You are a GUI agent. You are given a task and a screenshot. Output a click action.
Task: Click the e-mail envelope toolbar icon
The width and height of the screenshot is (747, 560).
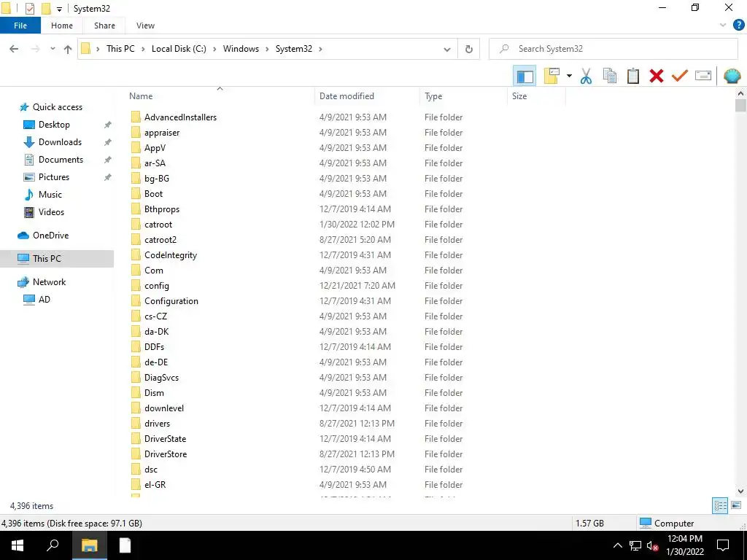click(x=703, y=76)
